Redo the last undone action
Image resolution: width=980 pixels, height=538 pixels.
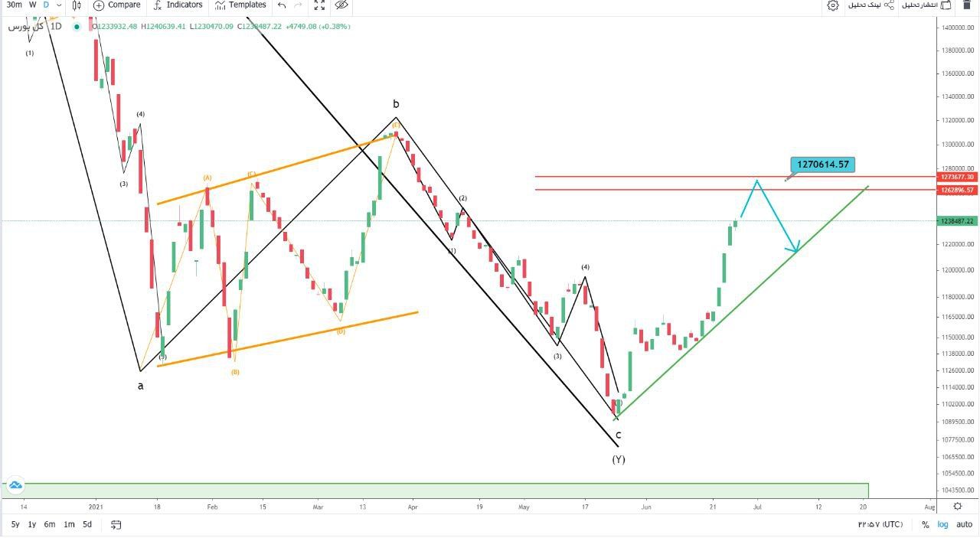tap(299, 5)
